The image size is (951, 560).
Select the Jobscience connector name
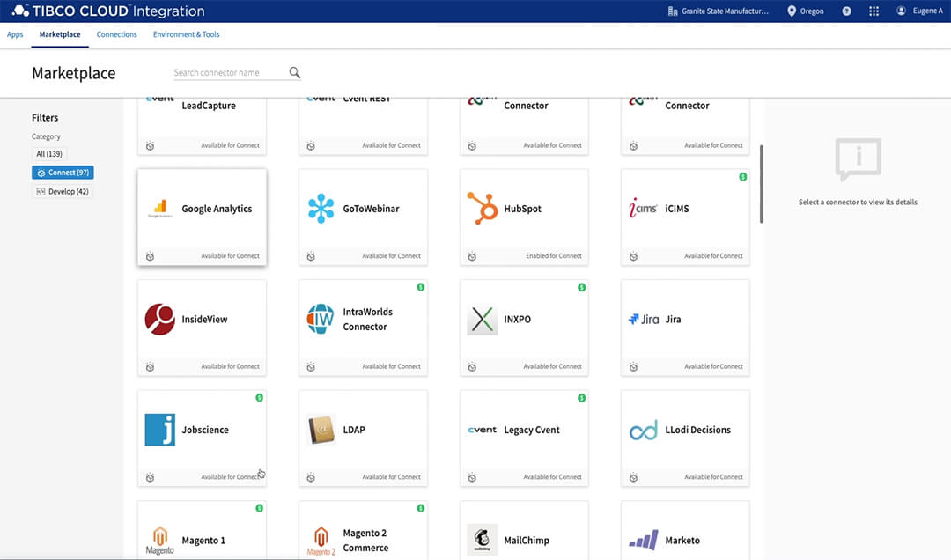205,430
